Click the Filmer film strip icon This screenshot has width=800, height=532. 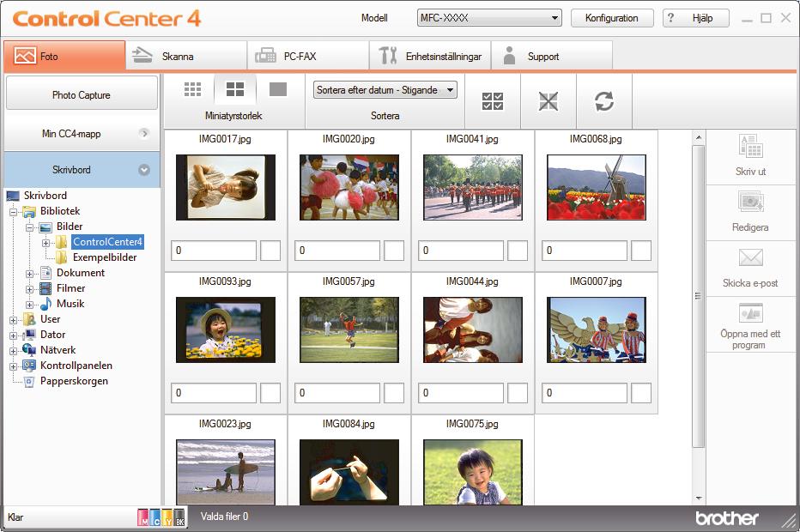pyautogui.click(x=45, y=288)
